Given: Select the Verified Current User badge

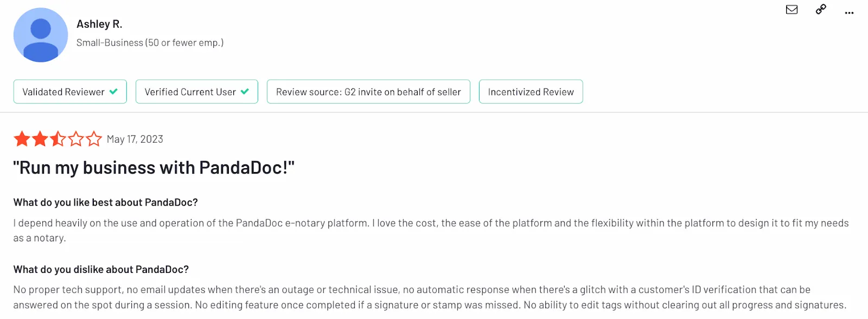Looking at the screenshot, I should (x=196, y=91).
